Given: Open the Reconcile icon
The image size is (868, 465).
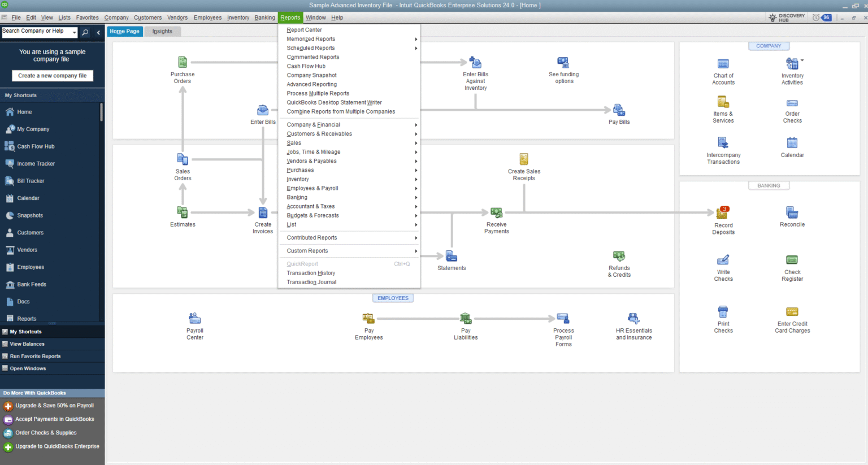Looking at the screenshot, I should click(792, 212).
